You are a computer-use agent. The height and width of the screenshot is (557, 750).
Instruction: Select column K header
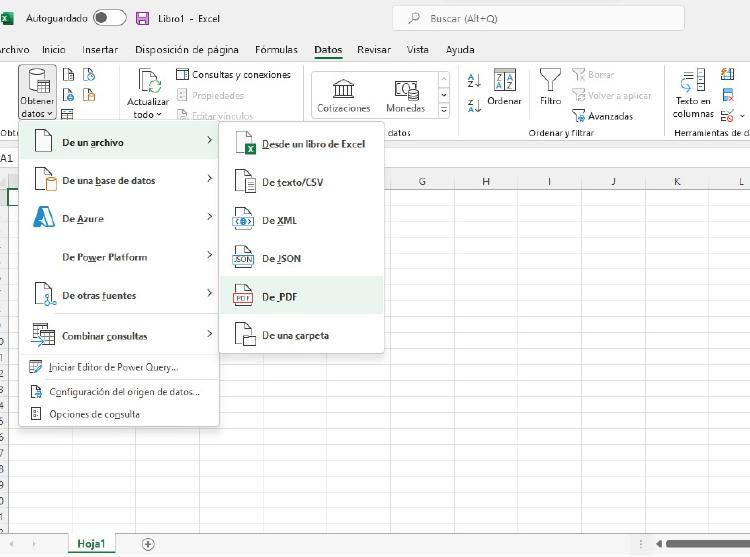point(677,182)
